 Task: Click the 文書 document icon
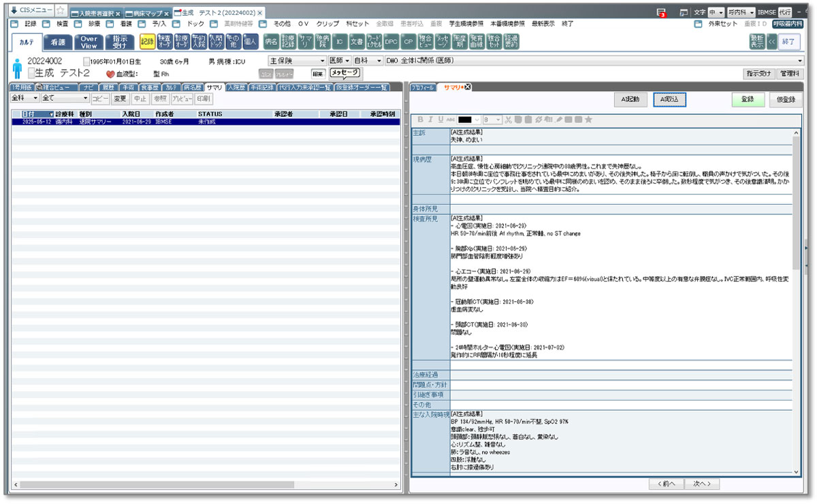[x=357, y=41]
